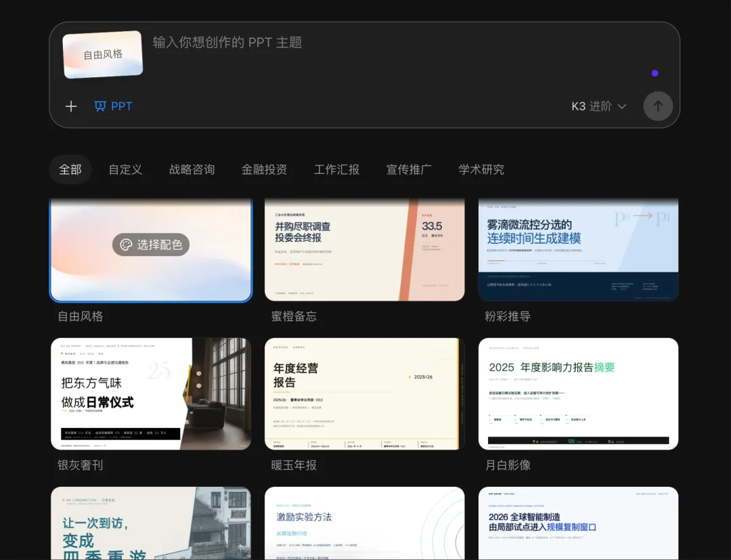
Task: Click the 自由风格 label under the first template
Action: [80, 317]
